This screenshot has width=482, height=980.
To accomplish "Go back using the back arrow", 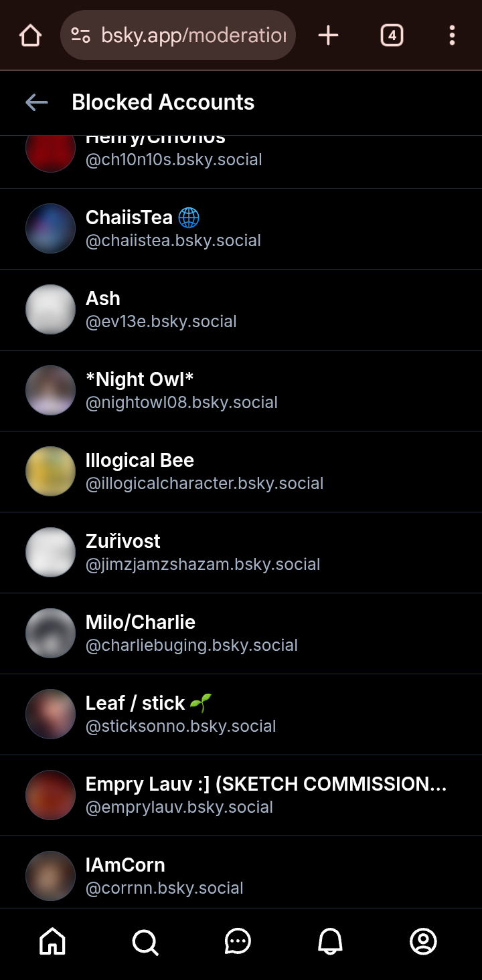I will [37, 102].
